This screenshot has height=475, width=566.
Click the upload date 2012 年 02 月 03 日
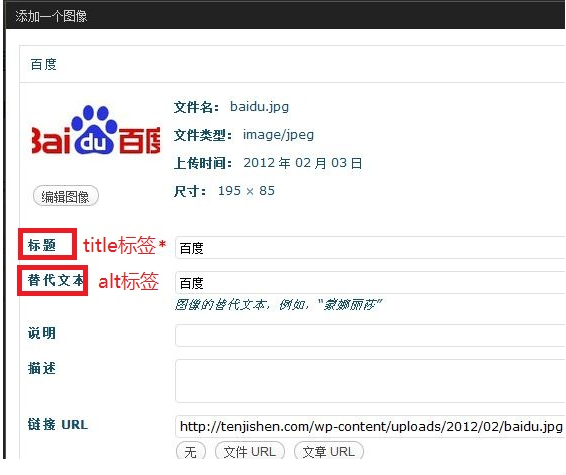tap(302, 163)
